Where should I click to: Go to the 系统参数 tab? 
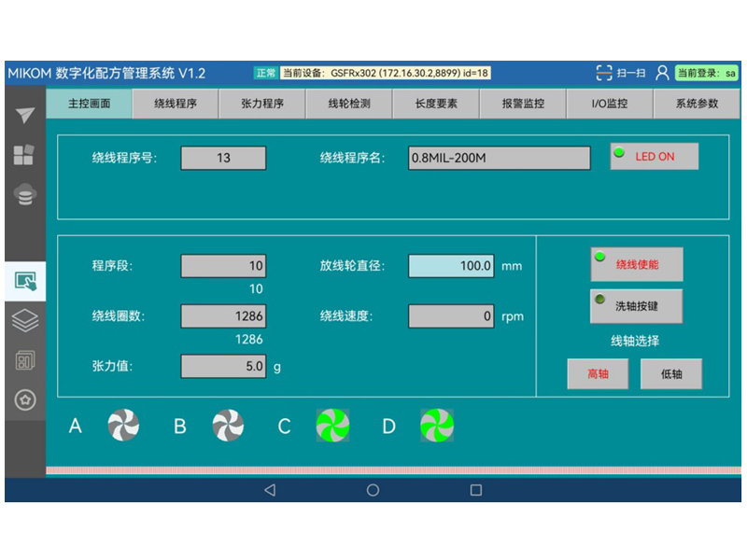(x=697, y=104)
